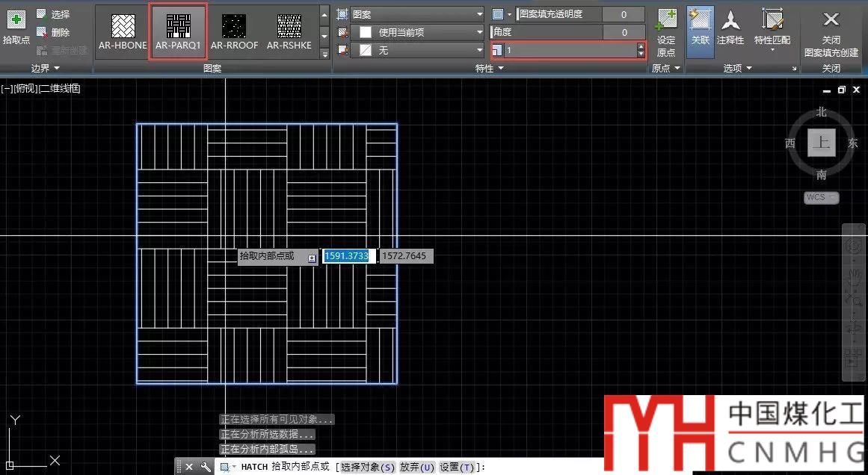Click the 设置(T) command line option

tap(456, 467)
